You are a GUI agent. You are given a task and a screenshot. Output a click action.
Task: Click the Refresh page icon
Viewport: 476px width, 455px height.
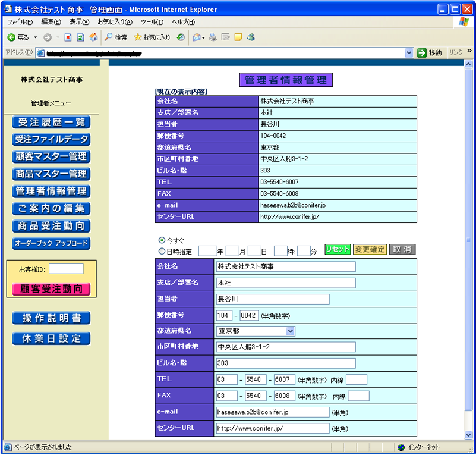pos(80,37)
